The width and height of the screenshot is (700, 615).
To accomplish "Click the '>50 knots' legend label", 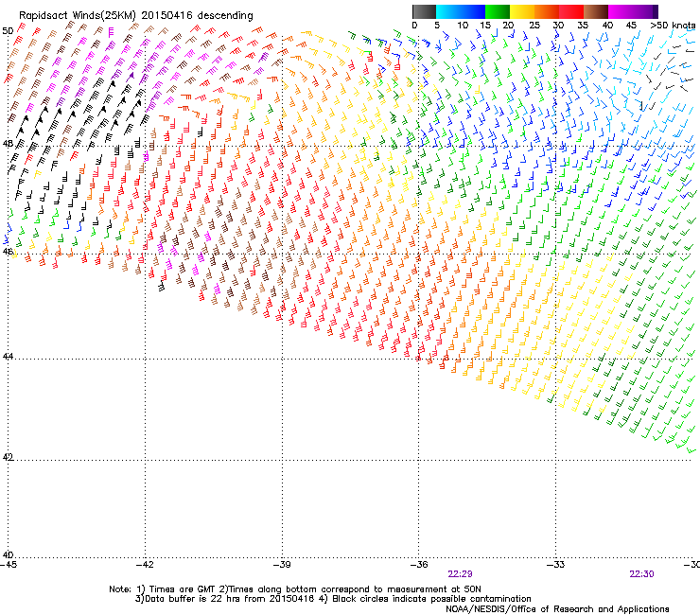I will click(x=673, y=26).
